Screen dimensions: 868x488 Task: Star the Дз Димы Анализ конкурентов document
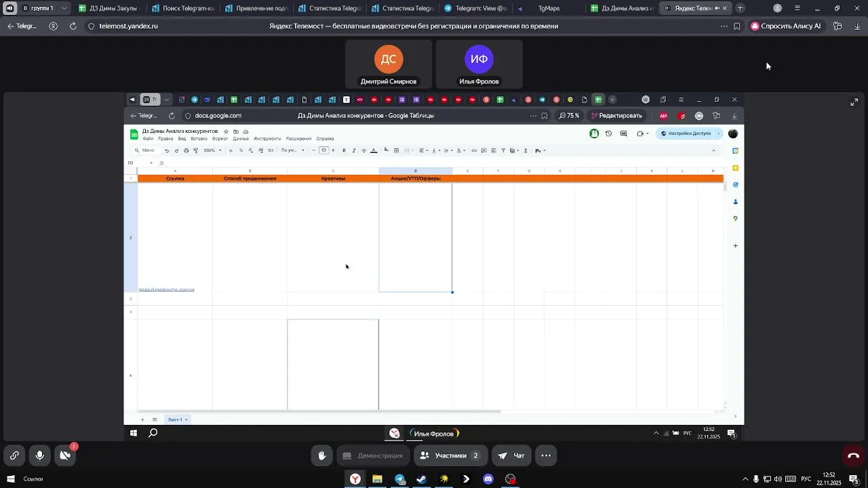pos(226,131)
